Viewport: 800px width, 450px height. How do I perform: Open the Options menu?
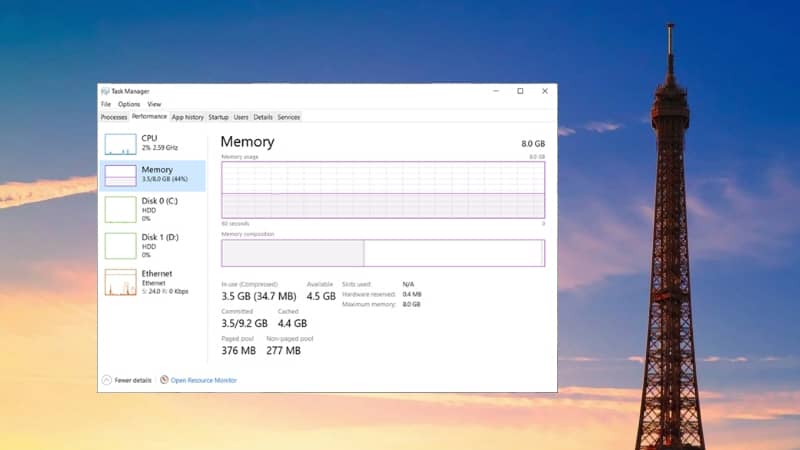point(129,104)
